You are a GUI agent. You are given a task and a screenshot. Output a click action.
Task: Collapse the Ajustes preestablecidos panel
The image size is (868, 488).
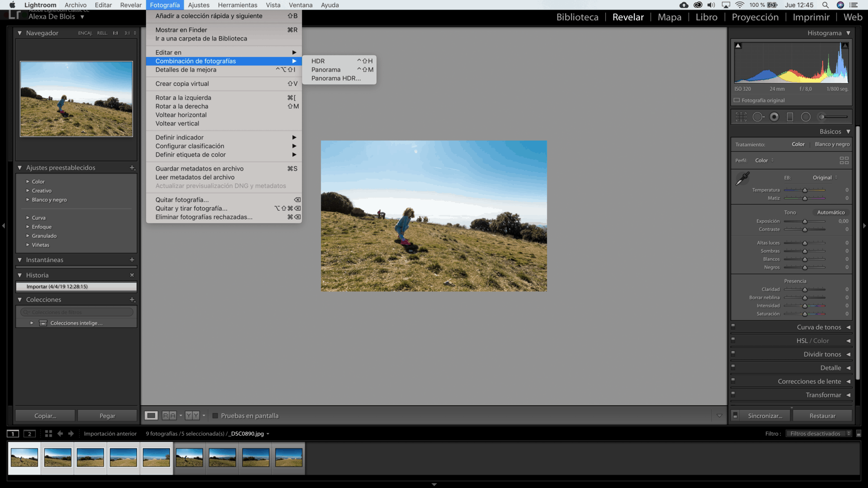tap(20, 168)
